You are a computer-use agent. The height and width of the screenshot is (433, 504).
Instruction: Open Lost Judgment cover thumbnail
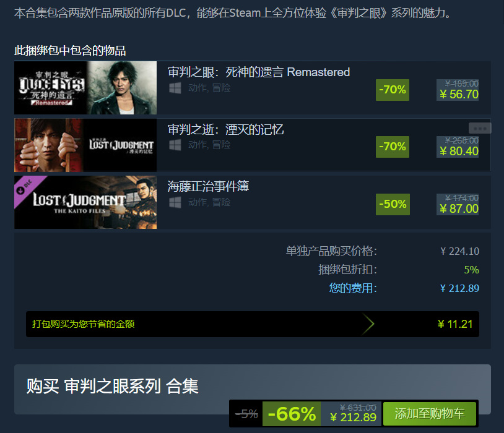point(85,145)
